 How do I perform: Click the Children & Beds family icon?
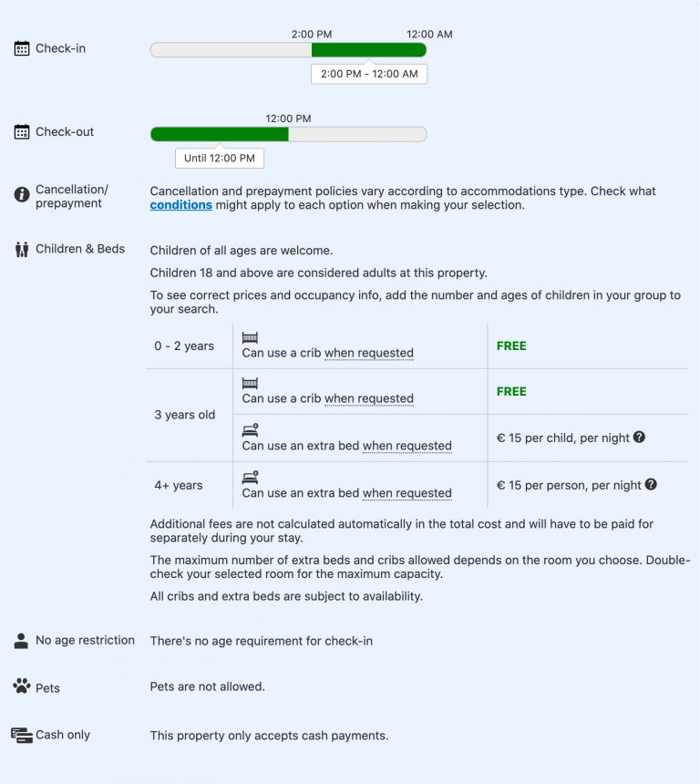[x=22, y=249]
